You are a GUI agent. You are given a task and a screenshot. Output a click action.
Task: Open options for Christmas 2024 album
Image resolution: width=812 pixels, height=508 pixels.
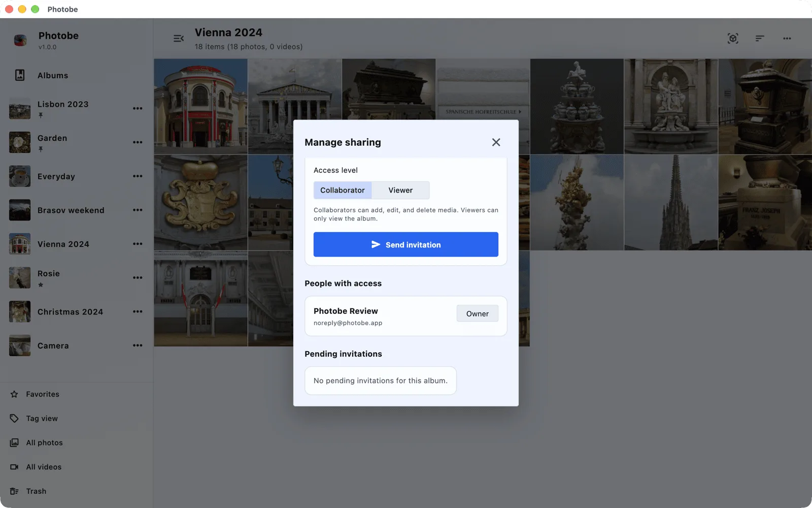click(x=138, y=311)
